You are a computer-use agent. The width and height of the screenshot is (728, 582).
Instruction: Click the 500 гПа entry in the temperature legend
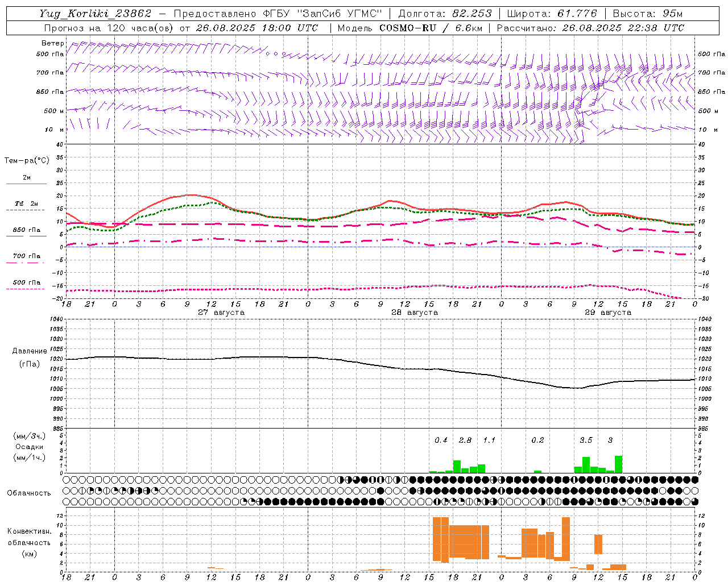coord(27,282)
